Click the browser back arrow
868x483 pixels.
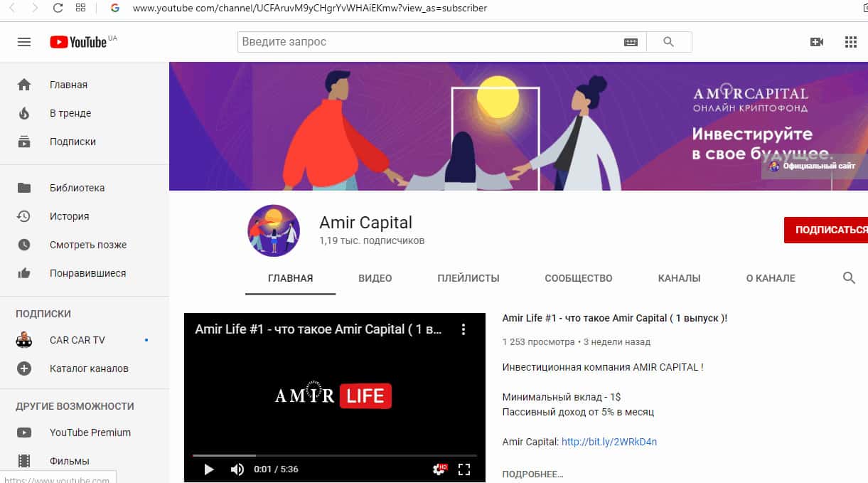coord(14,8)
